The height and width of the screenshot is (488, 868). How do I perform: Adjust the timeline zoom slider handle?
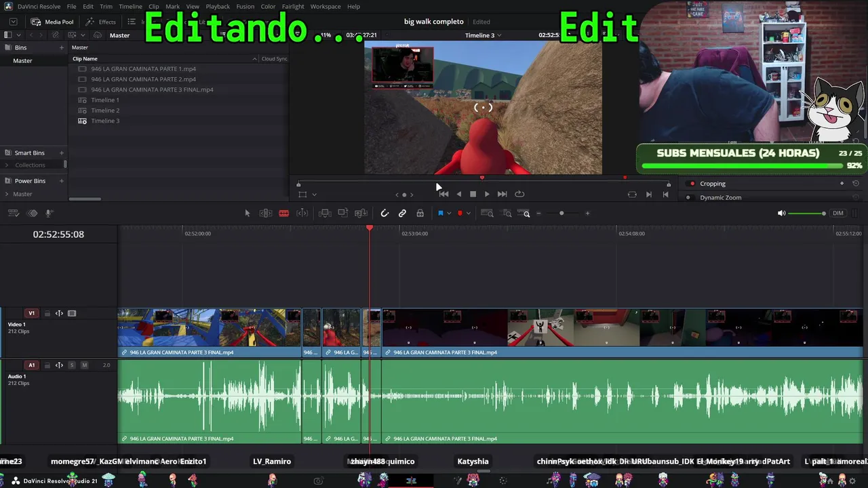pyautogui.click(x=561, y=213)
